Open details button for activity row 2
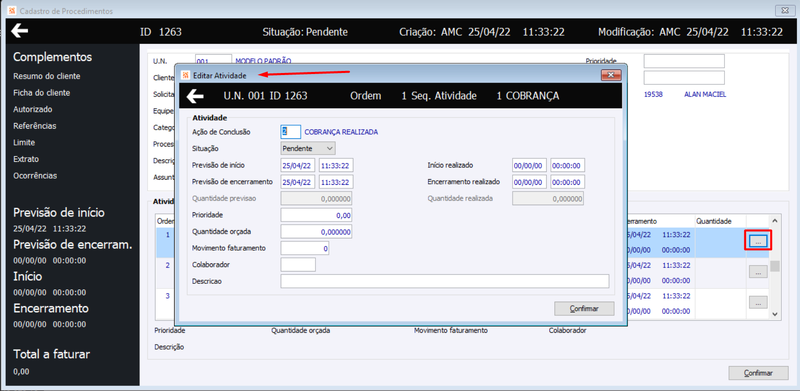Screen dimensions: 800x391 (758, 272)
